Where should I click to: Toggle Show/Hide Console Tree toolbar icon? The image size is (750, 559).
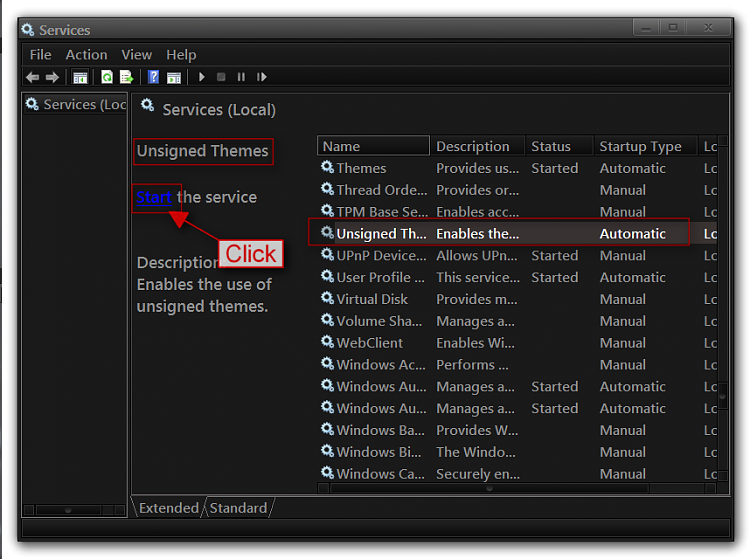[x=80, y=77]
